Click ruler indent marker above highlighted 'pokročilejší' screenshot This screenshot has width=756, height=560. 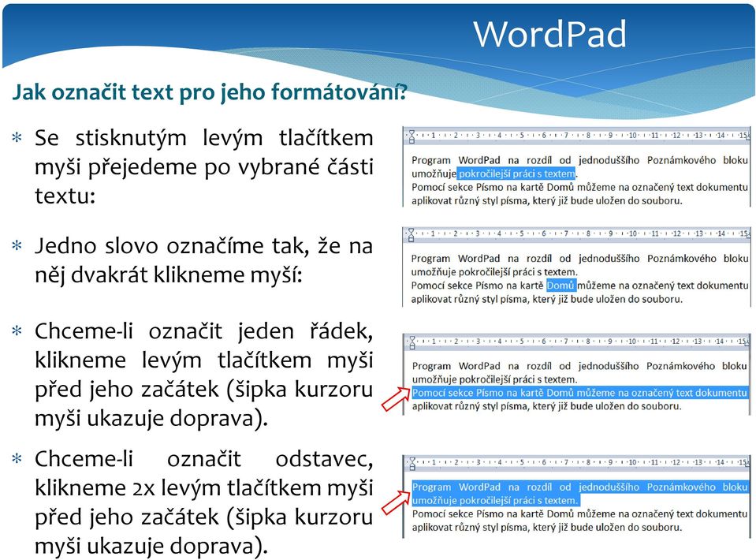[x=412, y=136]
